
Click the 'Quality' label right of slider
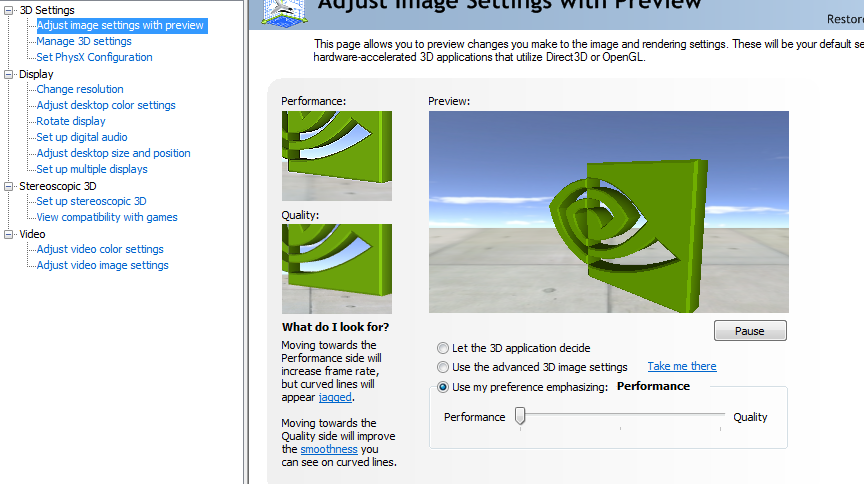click(x=750, y=417)
